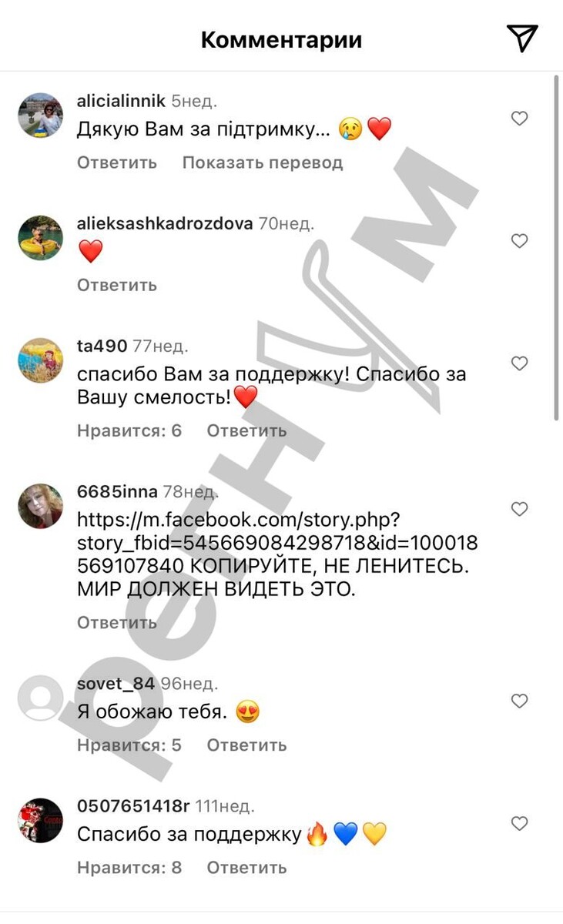Tap heart icon beside sovet_84's comment
The width and height of the screenshot is (563, 924).
(x=520, y=701)
